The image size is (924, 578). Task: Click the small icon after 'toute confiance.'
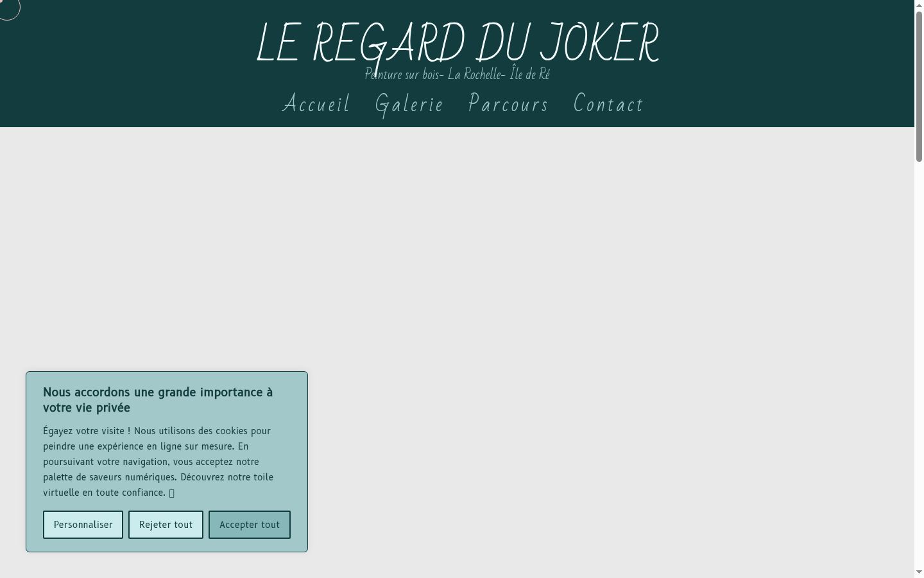click(171, 493)
